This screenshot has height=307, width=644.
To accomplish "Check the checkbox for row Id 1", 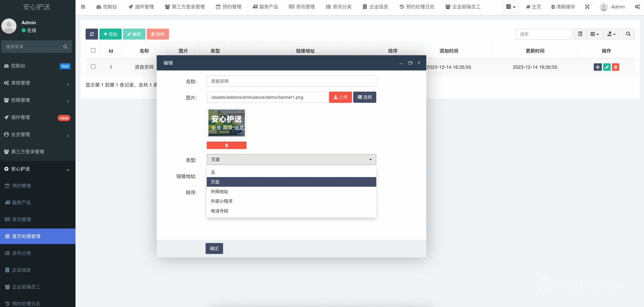I will coord(93,67).
